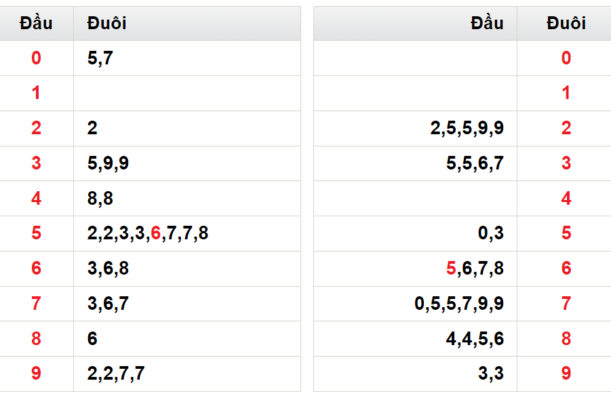Select red head digit 9 in left table
The image size is (611, 400).
tap(36, 373)
